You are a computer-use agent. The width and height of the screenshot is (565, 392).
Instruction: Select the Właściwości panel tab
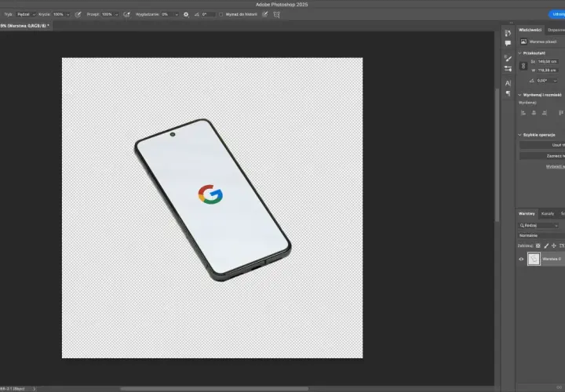pyautogui.click(x=530, y=30)
